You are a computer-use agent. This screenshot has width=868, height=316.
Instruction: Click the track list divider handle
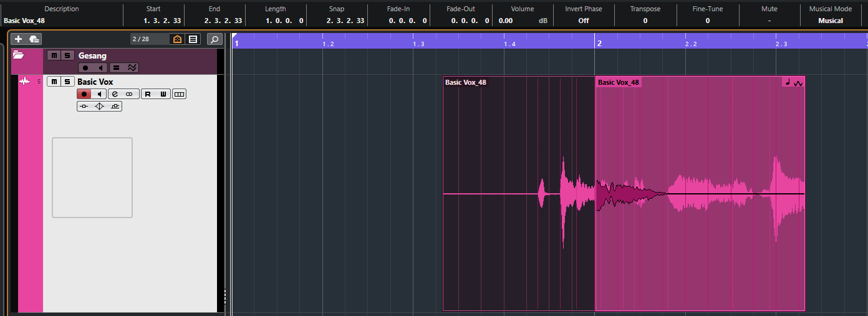click(x=225, y=295)
